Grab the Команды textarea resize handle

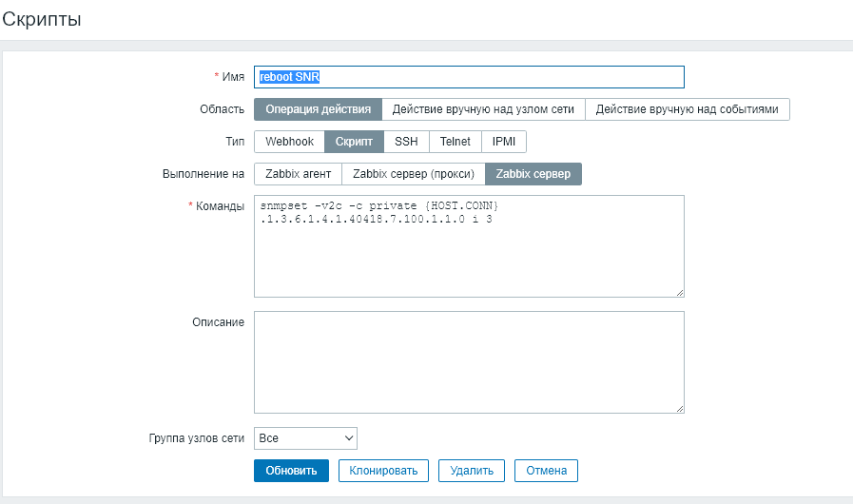pyautogui.click(x=680, y=293)
